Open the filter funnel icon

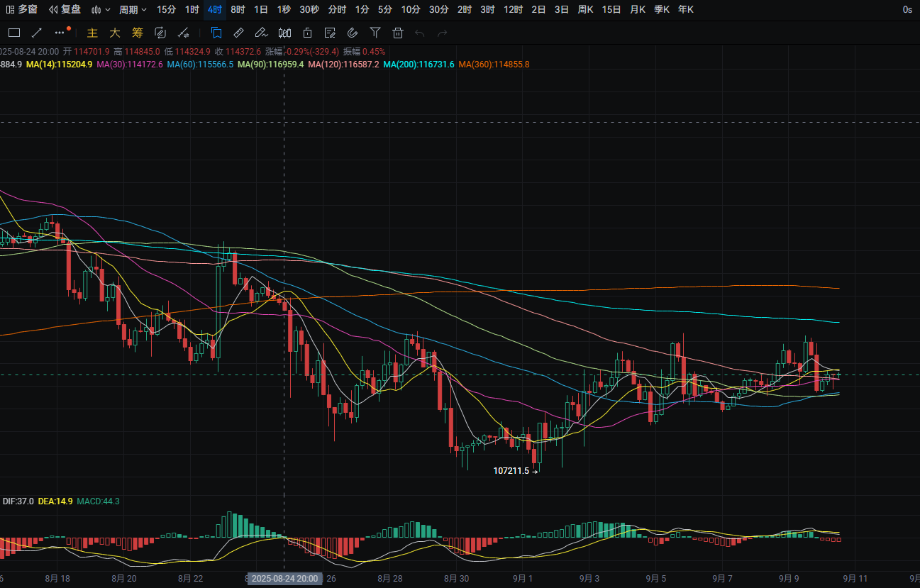point(375,33)
